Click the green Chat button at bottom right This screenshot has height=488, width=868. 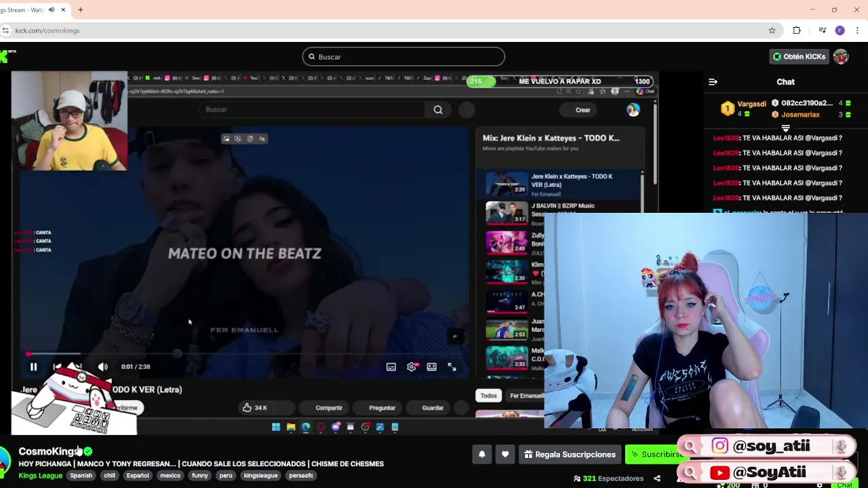(844, 485)
